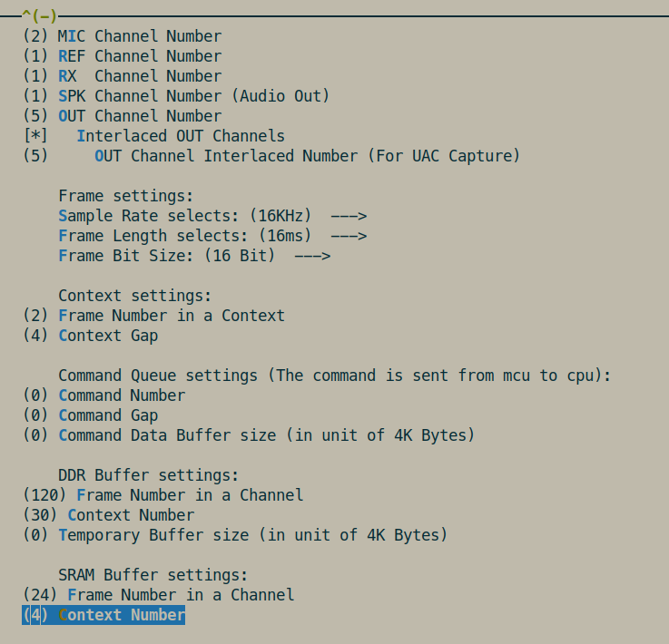The height and width of the screenshot is (644, 669).
Task: Choose the RX Channel Number item
Action: (122, 76)
